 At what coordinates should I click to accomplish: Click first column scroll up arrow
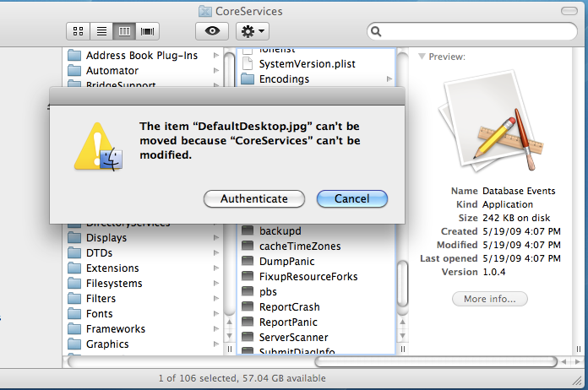tap(230, 322)
